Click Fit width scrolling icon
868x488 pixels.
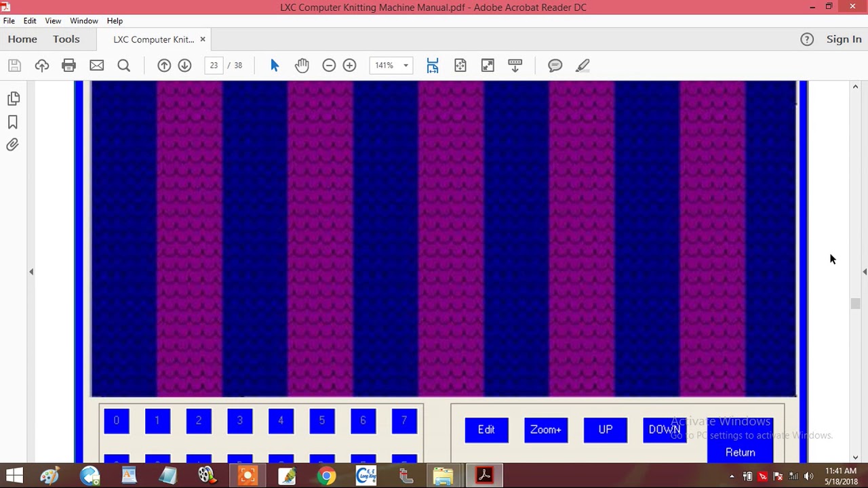pos(433,66)
